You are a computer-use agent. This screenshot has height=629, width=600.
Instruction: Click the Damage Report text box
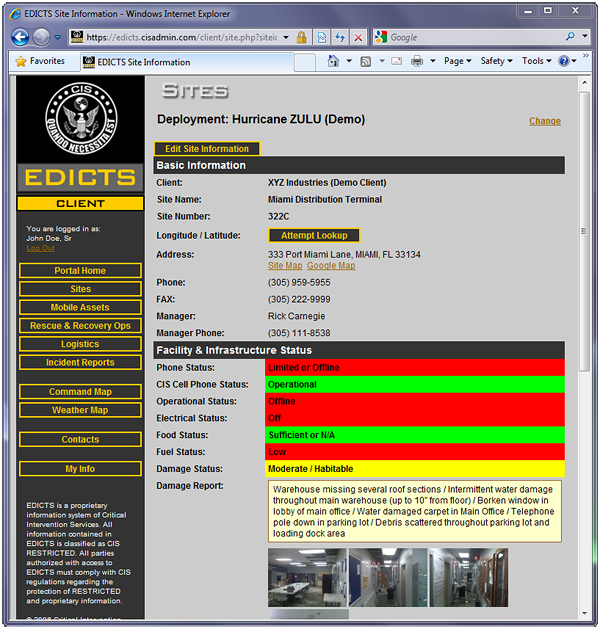click(415, 511)
